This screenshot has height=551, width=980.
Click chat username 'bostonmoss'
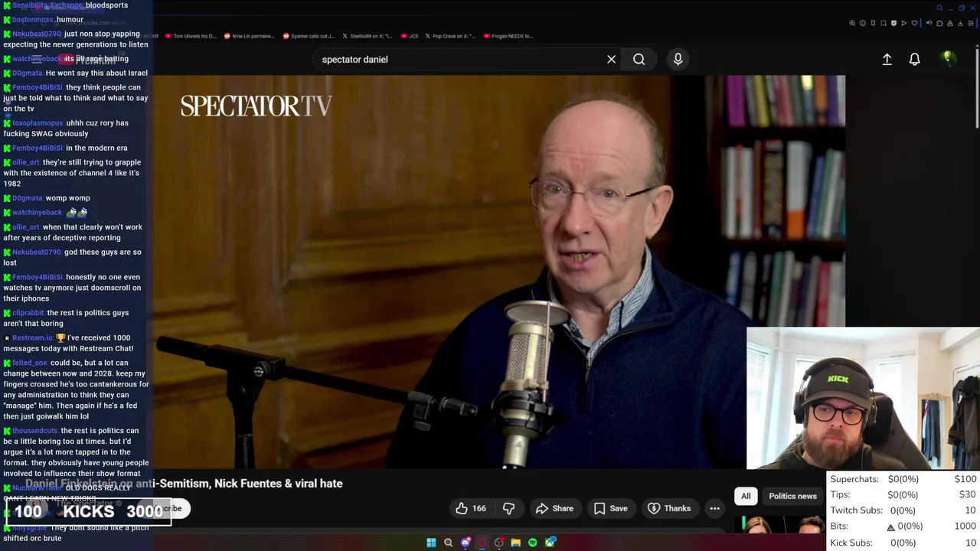33,19
